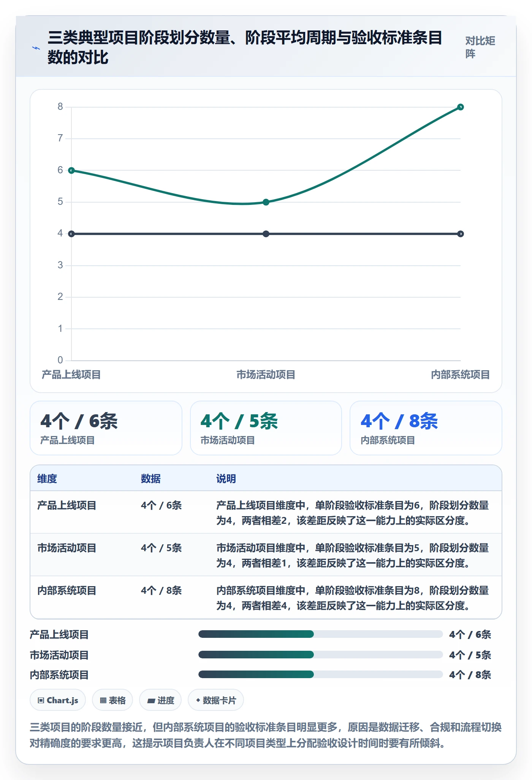
Task: Select the 4个 / 8条 summary card
Action: (x=426, y=428)
